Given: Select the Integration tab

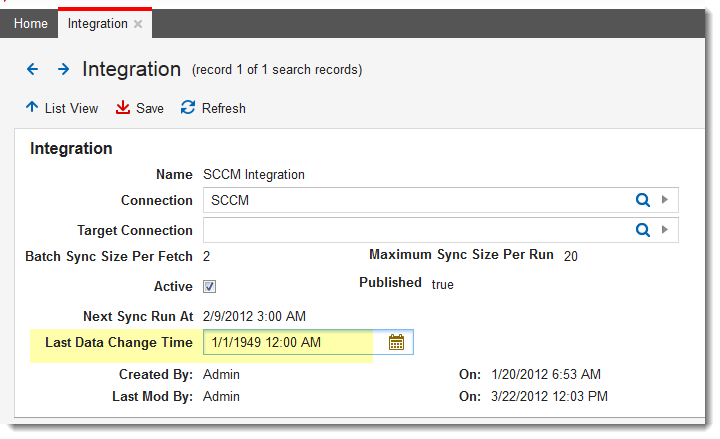Looking at the screenshot, I should tap(97, 23).
